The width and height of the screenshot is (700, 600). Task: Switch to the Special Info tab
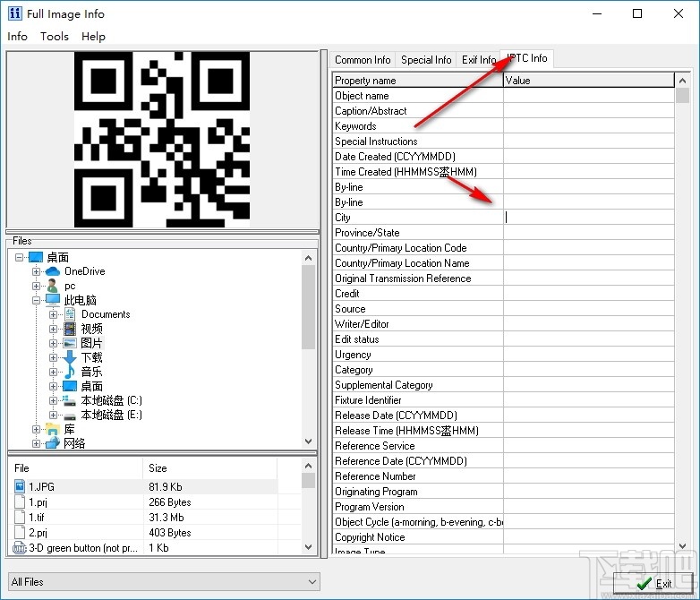click(x=426, y=60)
